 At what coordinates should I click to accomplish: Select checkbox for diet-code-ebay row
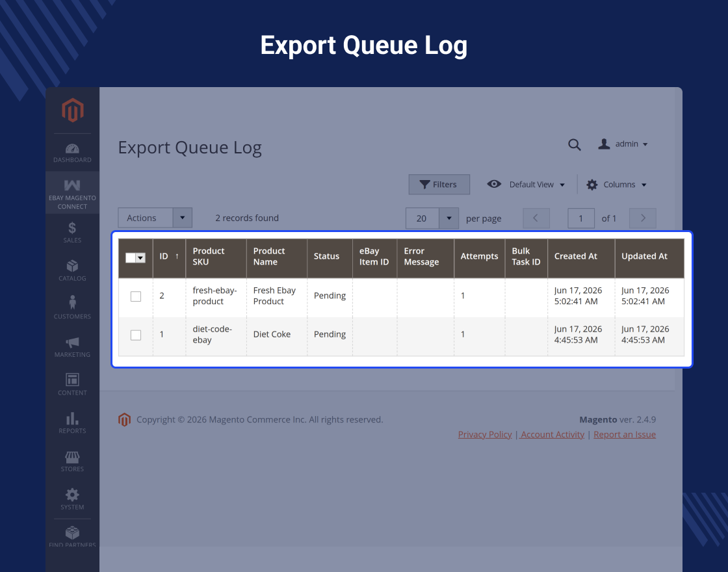point(136,335)
